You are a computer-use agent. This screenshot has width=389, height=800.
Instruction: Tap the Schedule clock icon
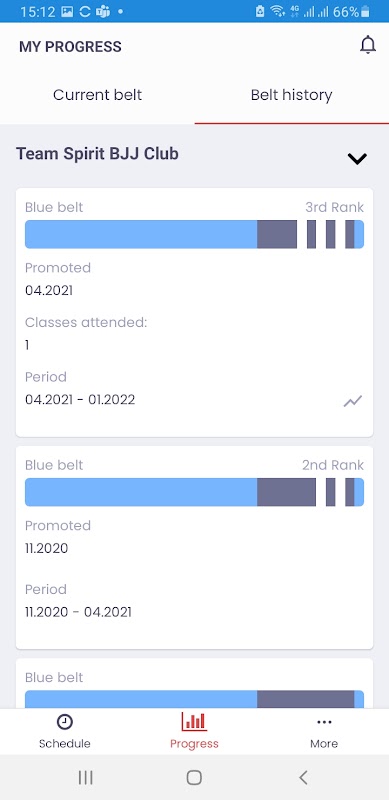pyautogui.click(x=64, y=722)
